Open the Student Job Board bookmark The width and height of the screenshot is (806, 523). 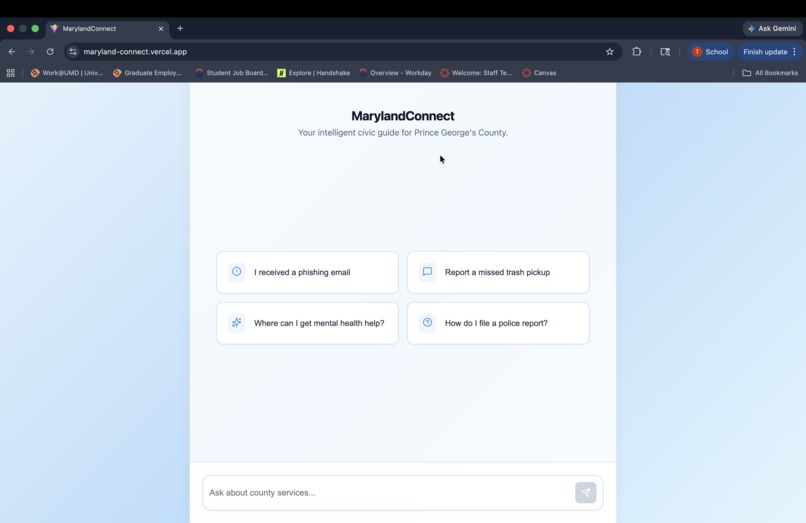point(232,73)
